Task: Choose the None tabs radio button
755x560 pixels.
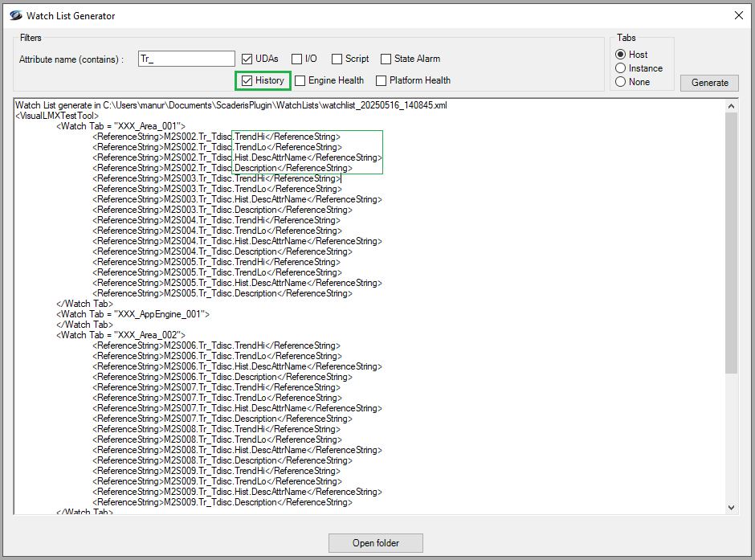Action: [x=620, y=81]
